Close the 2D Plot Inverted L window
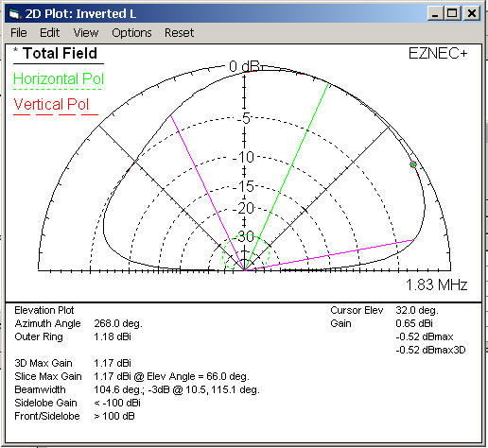 (472, 13)
